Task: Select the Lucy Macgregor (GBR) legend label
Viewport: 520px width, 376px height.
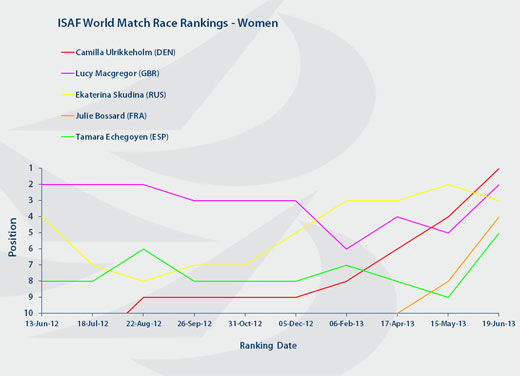Action: [117, 74]
